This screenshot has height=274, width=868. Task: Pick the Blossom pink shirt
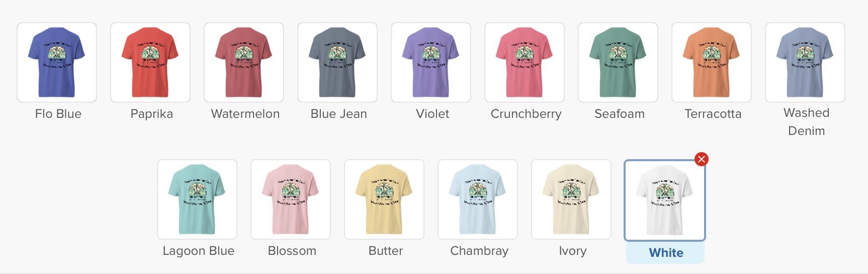[x=291, y=199]
